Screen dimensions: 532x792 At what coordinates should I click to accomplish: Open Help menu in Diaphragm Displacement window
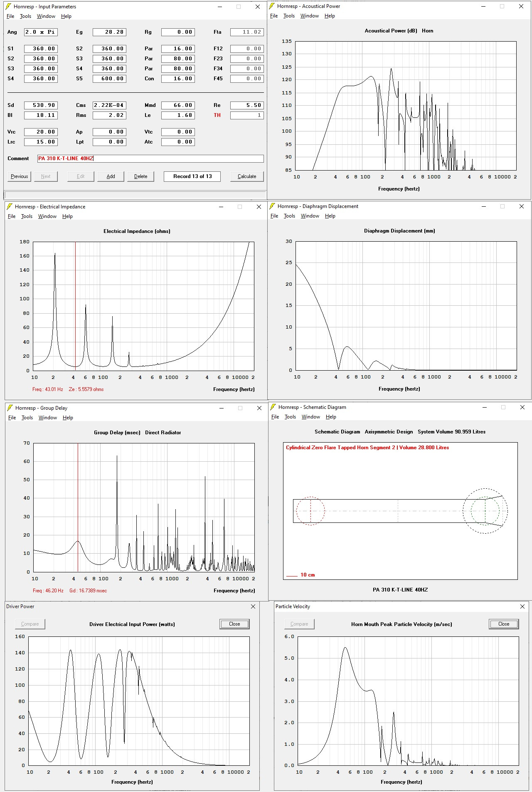tap(330, 216)
